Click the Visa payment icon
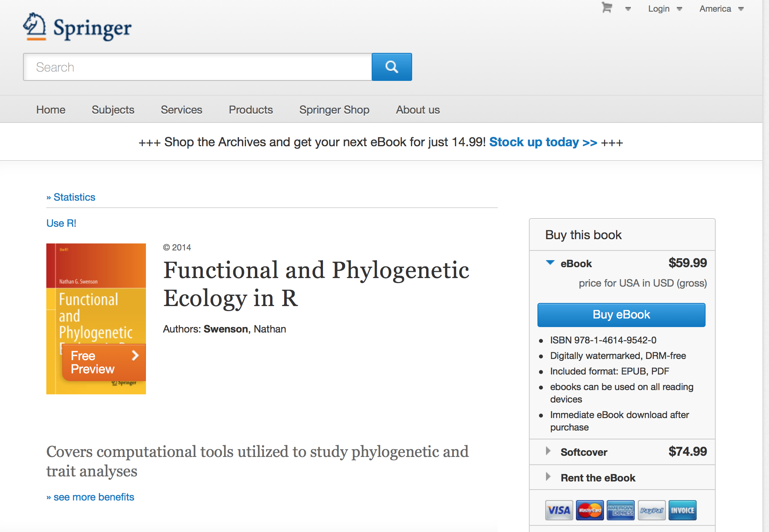 pos(559,510)
